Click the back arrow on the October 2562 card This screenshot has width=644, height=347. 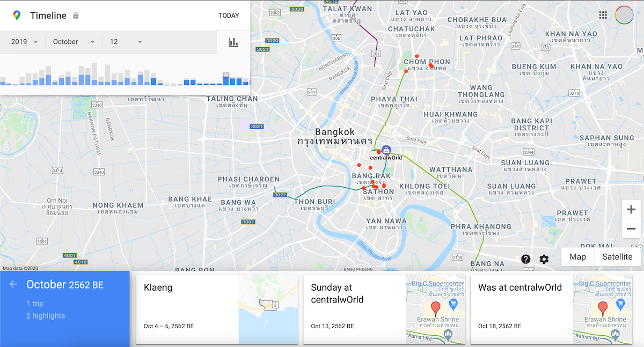coord(12,285)
